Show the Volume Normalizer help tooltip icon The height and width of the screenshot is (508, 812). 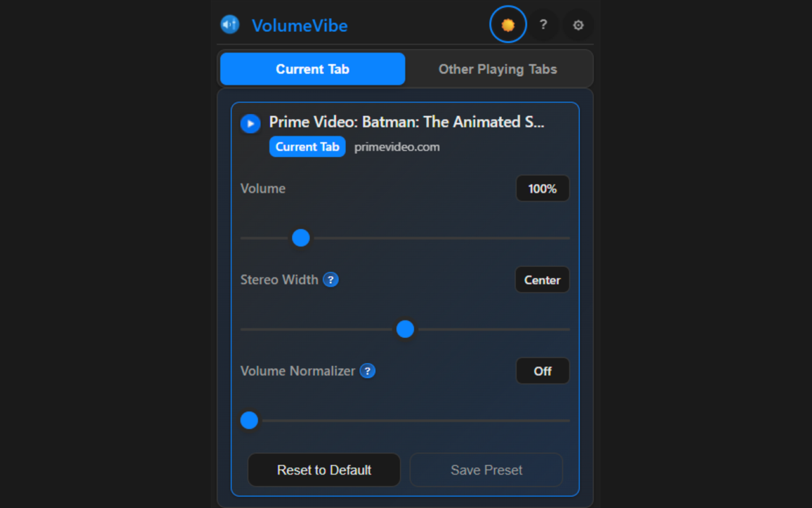(367, 371)
